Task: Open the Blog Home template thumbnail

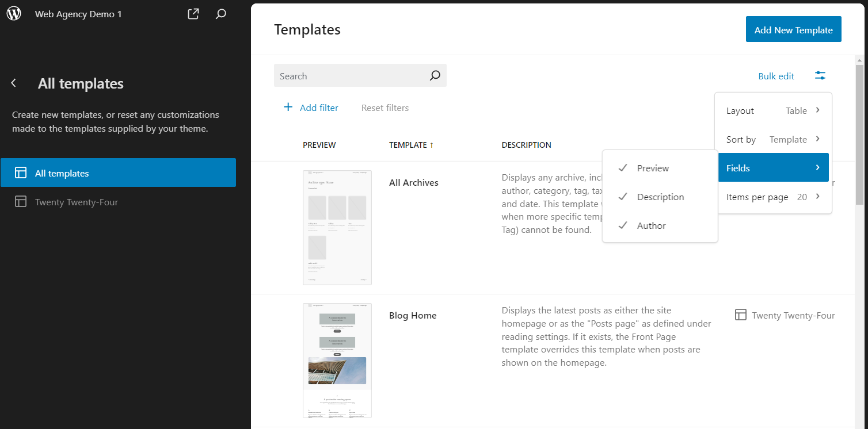Action: (337, 360)
